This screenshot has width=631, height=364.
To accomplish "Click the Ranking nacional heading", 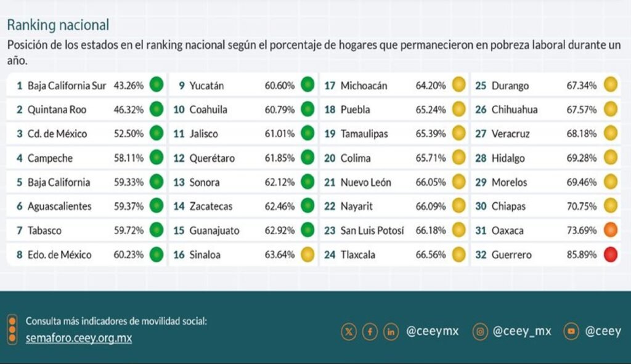I will (x=58, y=25).
